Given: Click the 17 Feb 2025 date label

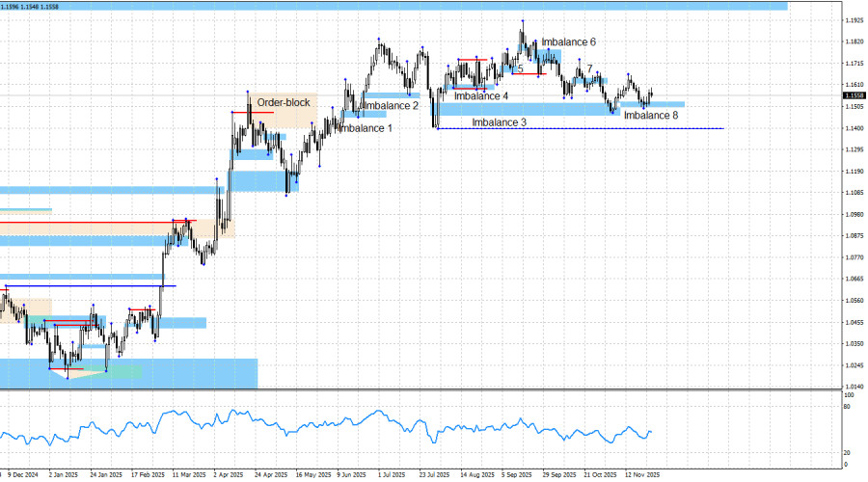Looking at the screenshot, I should [148, 475].
